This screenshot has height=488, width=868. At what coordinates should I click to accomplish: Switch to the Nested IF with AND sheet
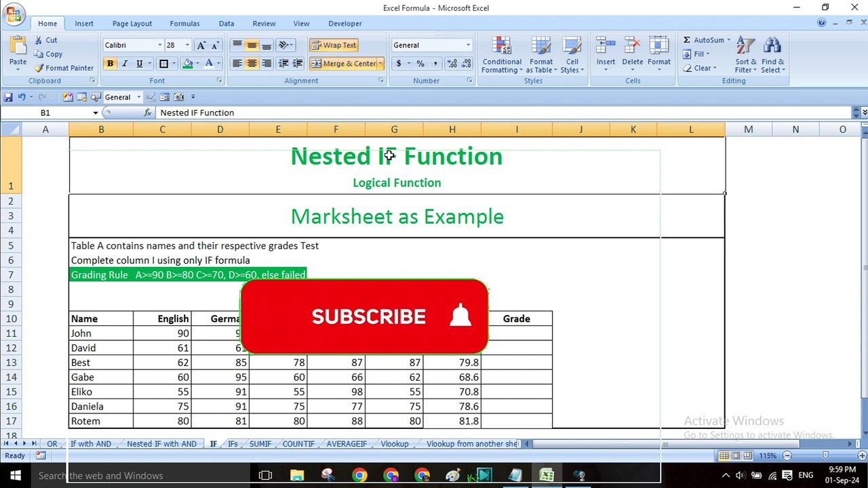161,444
